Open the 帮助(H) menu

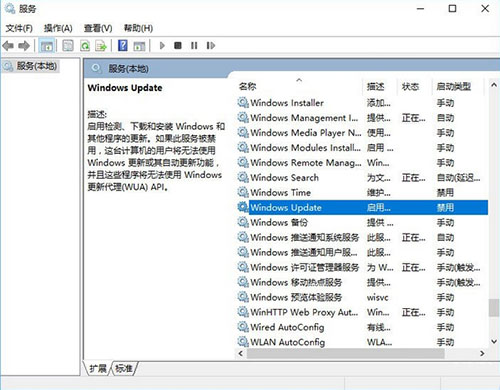tap(138, 28)
